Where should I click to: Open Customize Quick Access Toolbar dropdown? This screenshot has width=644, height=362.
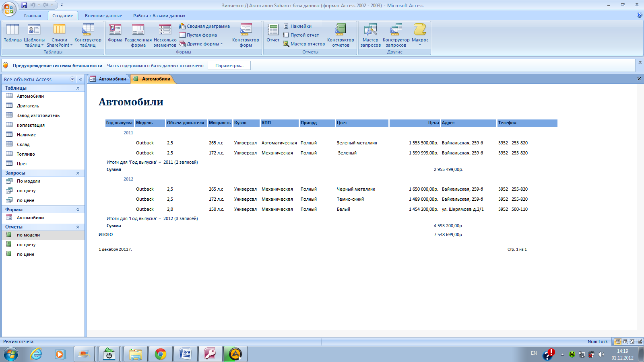(x=62, y=5)
